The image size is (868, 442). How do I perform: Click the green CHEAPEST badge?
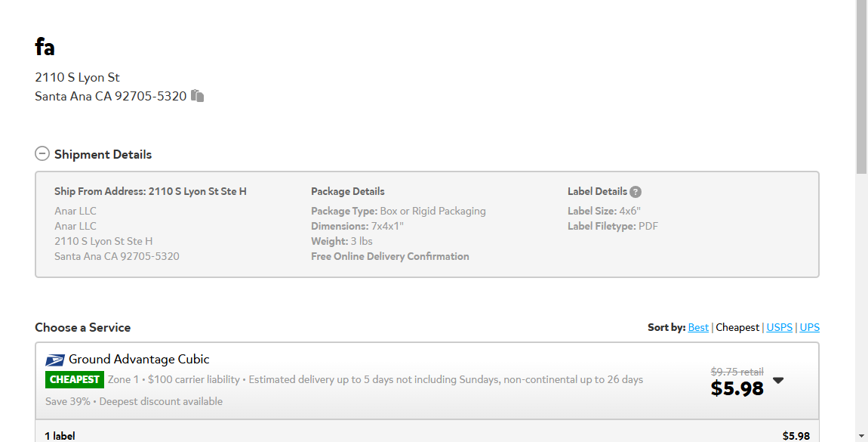pos(74,379)
